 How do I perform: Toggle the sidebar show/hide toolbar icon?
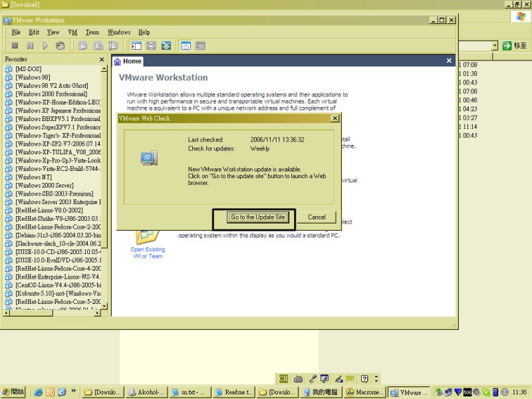136,45
